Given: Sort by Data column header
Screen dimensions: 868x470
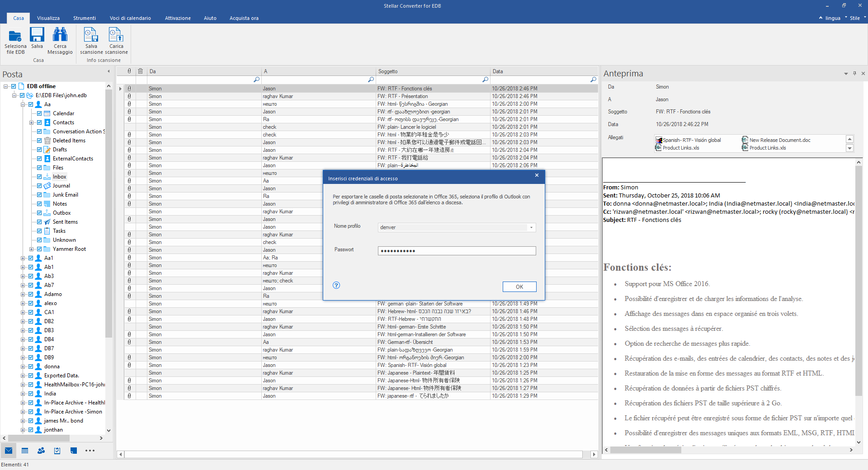Looking at the screenshot, I should [x=544, y=71].
